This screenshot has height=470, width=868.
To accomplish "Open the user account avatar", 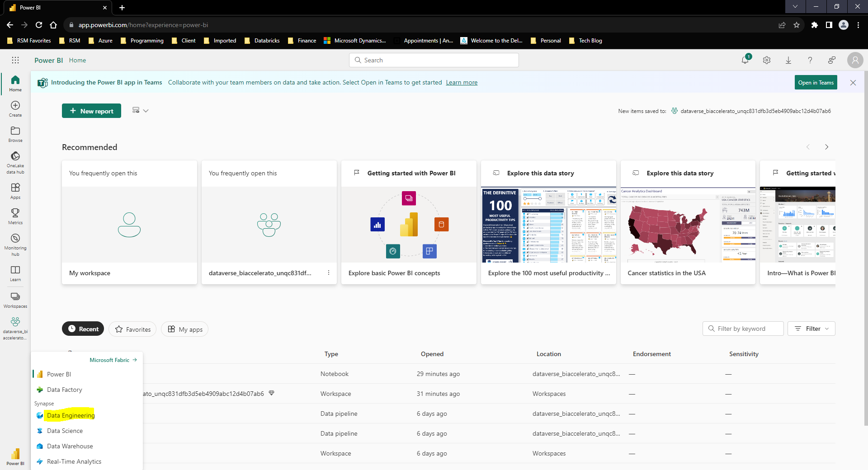I will [x=855, y=60].
